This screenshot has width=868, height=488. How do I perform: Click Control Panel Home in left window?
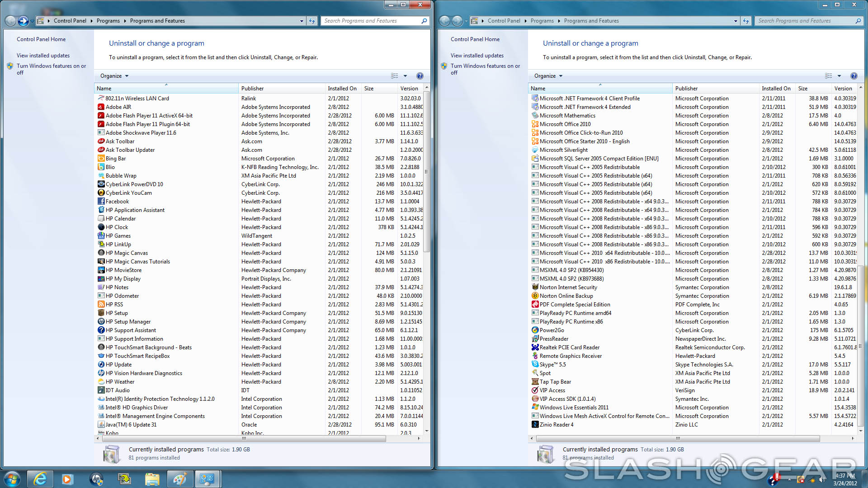[x=41, y=39]
